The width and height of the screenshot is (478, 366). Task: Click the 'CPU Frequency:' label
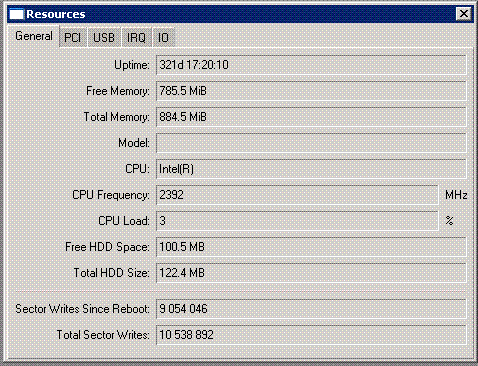pyautogui.click(x=111, y=195)
